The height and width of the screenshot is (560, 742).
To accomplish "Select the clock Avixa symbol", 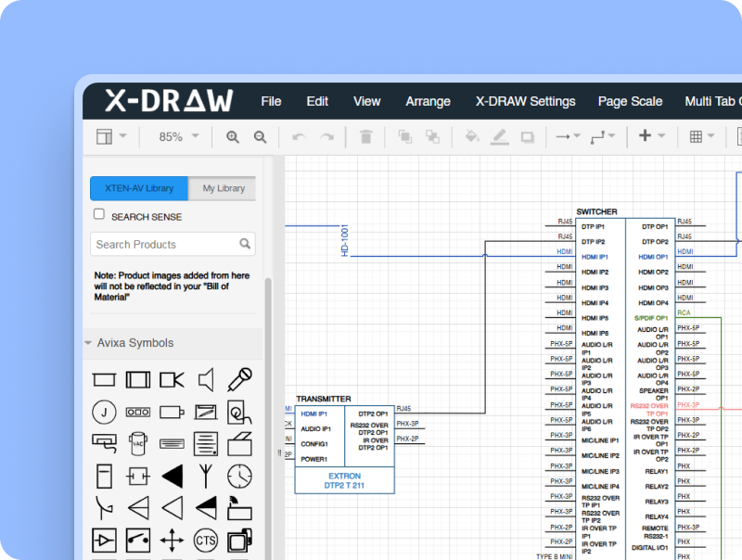I will point(239,477).
